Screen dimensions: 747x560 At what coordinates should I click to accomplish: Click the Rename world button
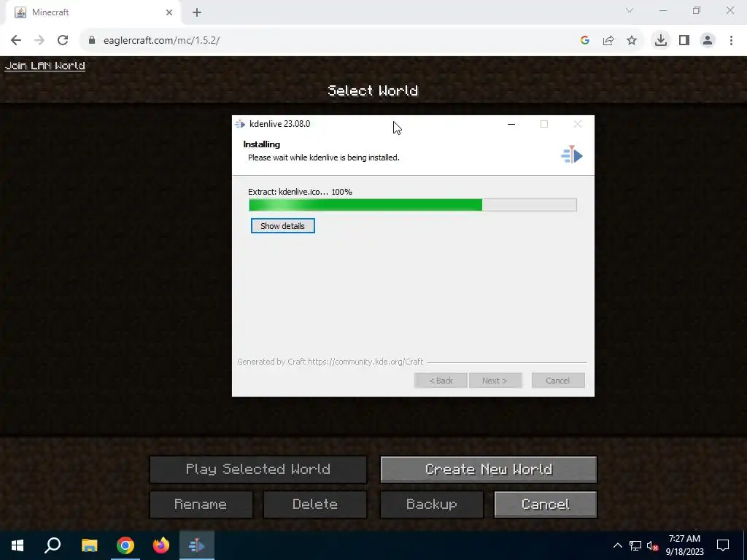201,505
